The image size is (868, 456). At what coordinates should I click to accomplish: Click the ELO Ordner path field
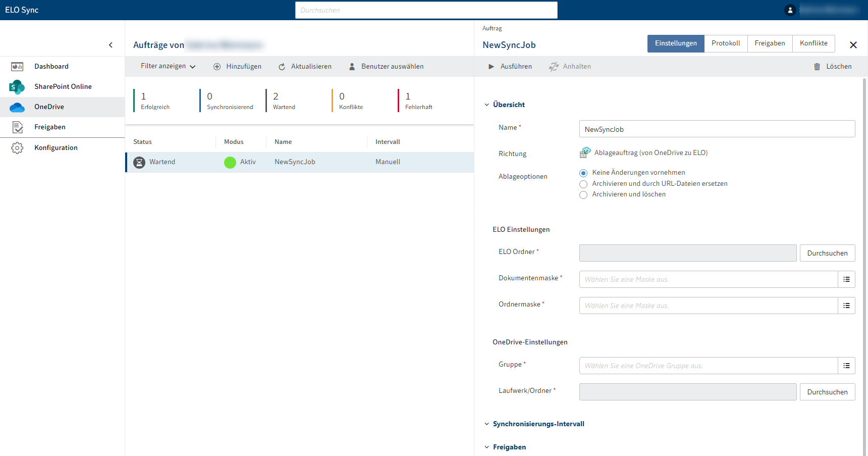[x=688, y=253]
